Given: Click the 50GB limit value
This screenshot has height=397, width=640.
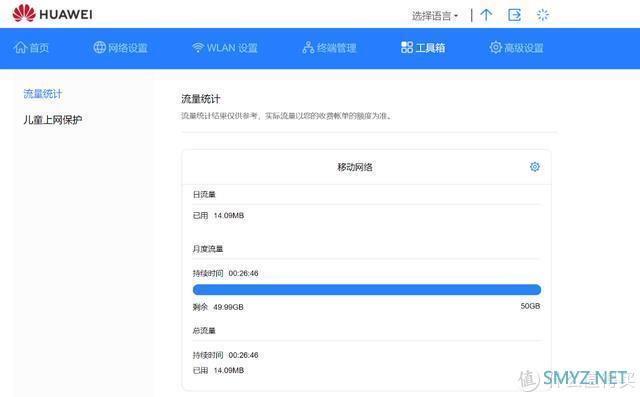Looking at the screenshot, I should (530, 306).
